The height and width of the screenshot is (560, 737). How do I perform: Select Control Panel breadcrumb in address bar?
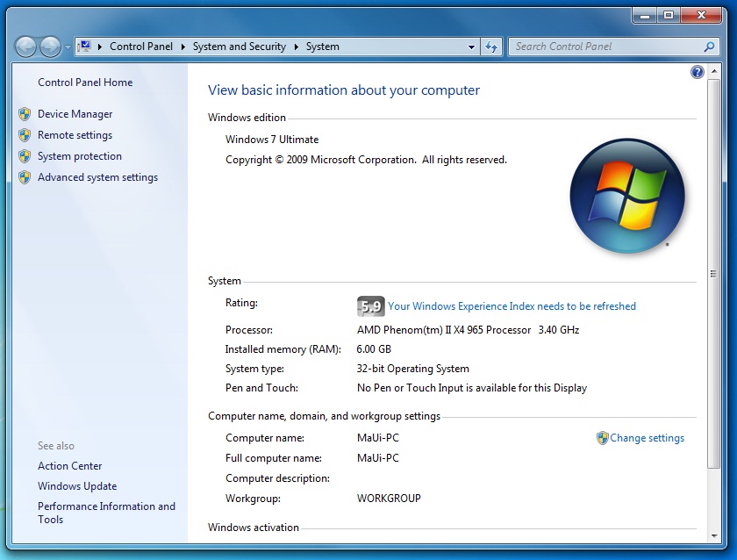[141, 46]
